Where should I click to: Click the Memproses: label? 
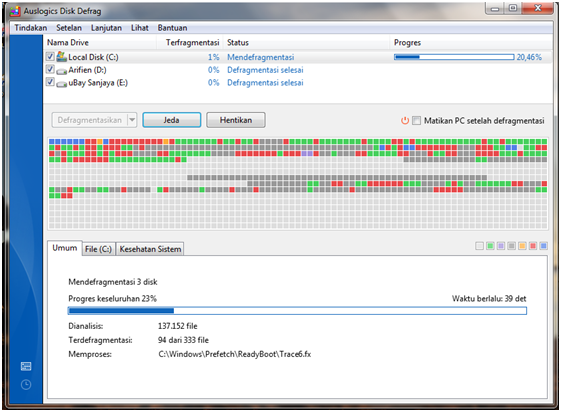click(90, 354)
